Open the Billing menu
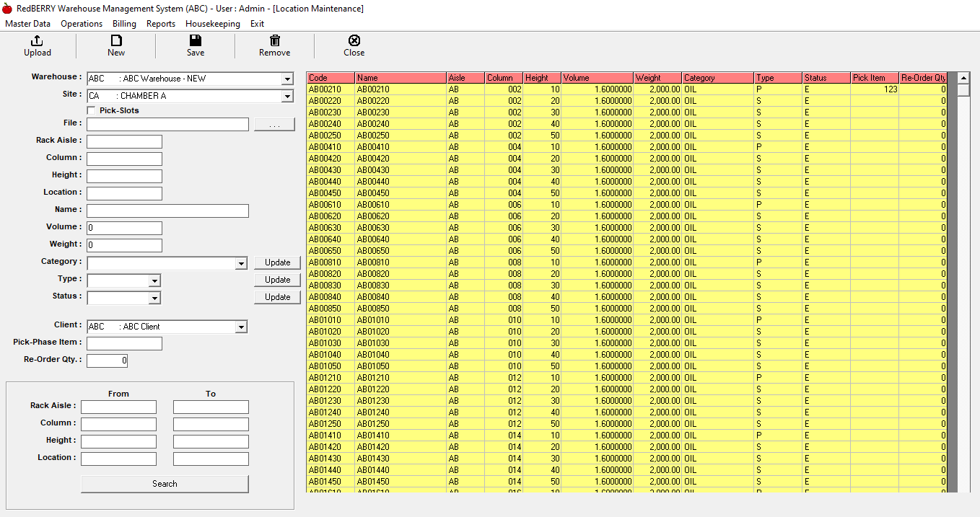Viewport: 980px width, 517px height. click(x=124, y=24)
